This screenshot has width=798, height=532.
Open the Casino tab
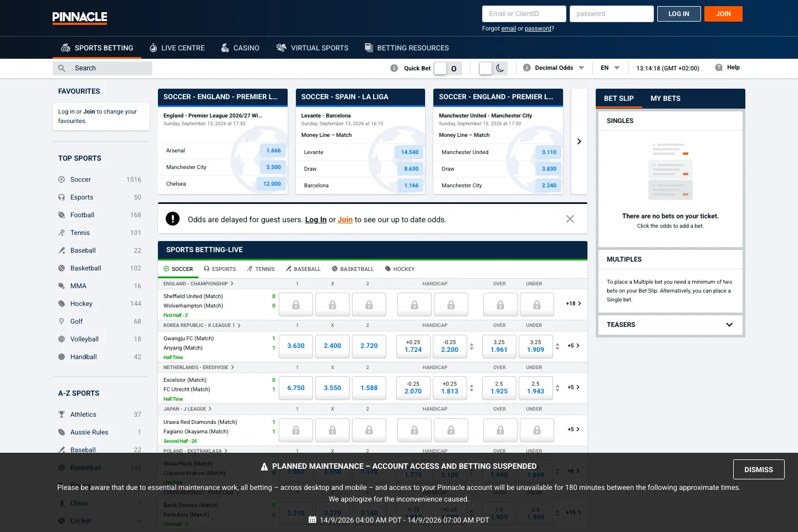click(240, 48)
